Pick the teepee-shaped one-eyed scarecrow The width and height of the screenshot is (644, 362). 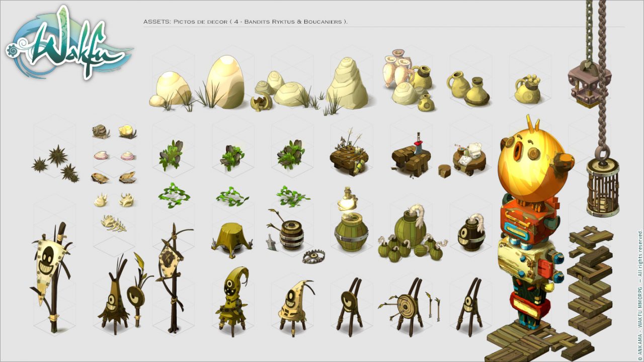pyautogui.click(x=114, y=294)
